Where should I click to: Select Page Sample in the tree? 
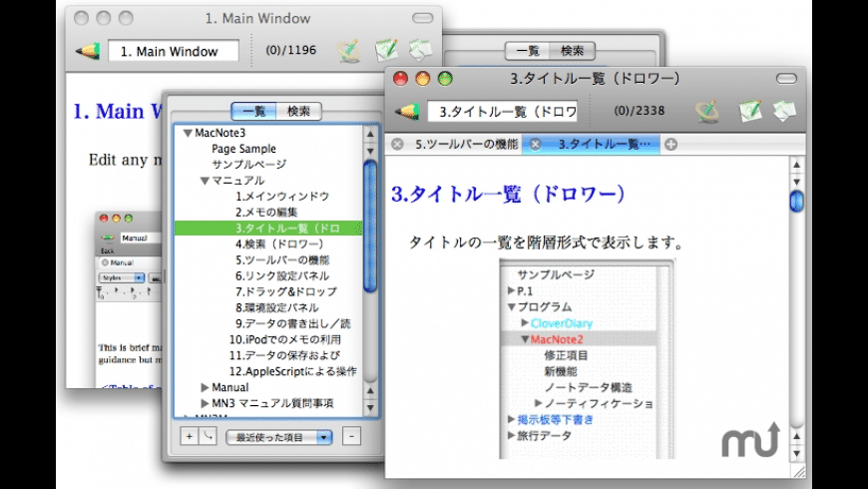click(243, 149)
